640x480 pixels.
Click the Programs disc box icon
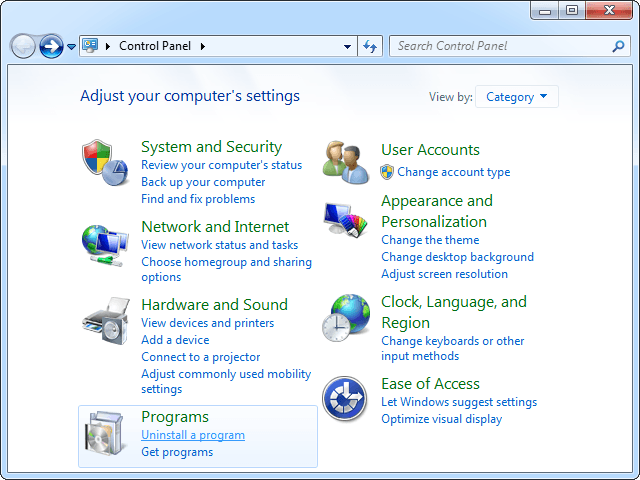tap(104, 433)
